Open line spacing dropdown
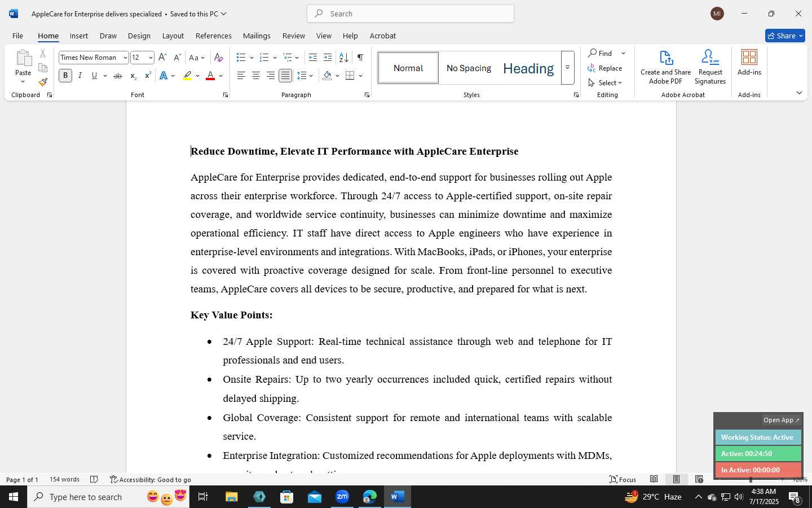812x508 pixels. (305, 76)
